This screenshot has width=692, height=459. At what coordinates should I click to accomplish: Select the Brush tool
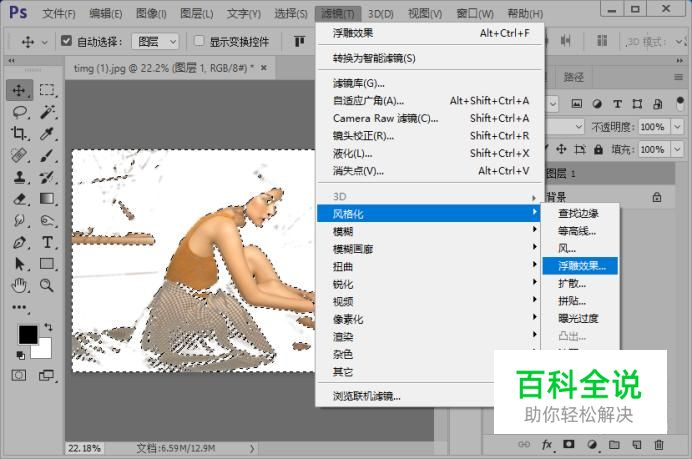point(47,155)
